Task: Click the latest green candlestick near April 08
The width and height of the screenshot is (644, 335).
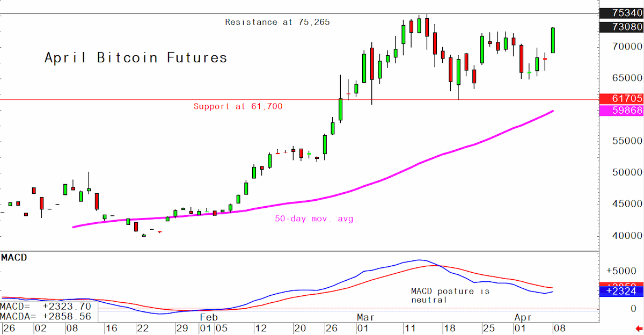Action: coord(553,40)
